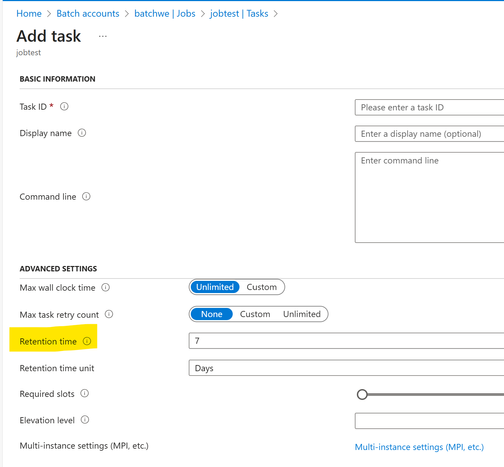Screen dimensions: 504x467
Task: Set Max task retry count to Custom
Action: pos(255,314)
